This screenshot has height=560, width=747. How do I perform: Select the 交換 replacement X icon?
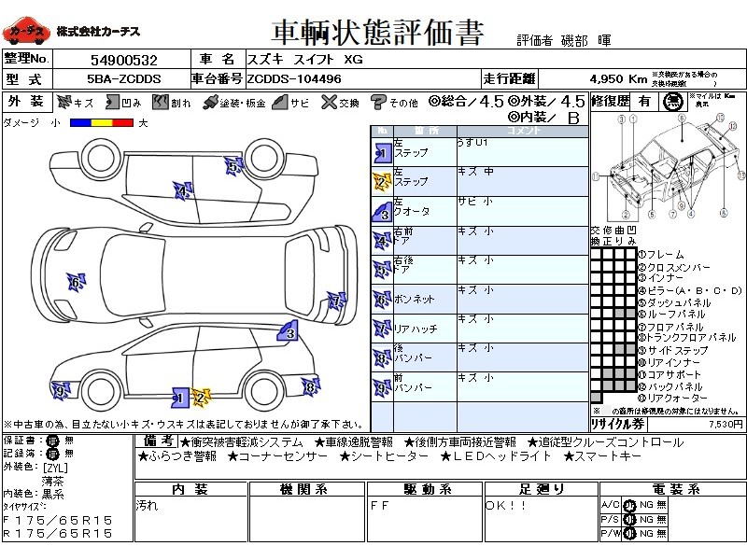(x=329, y=102)
